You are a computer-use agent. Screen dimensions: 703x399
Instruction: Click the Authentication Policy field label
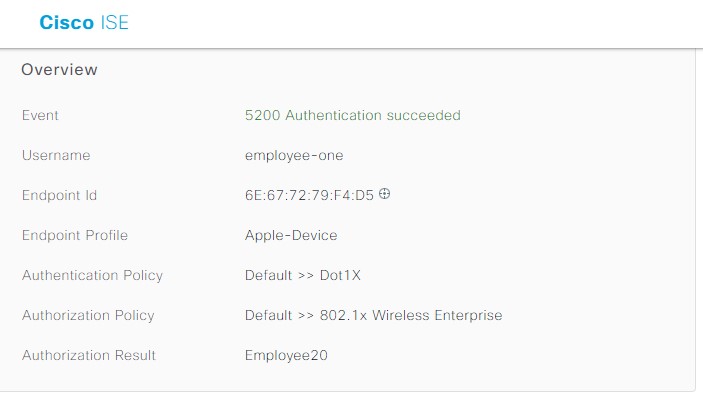92,276
